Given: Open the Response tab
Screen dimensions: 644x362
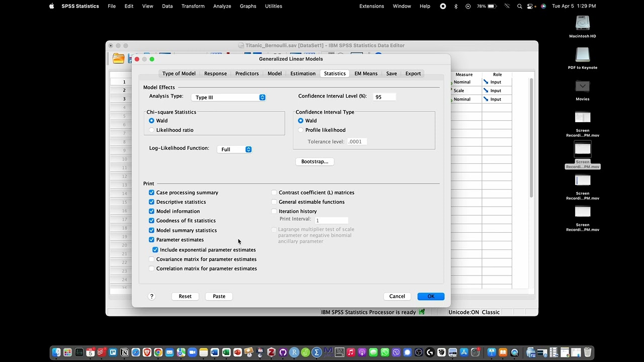Looking at the screenshot, I should tap(215, 73).
